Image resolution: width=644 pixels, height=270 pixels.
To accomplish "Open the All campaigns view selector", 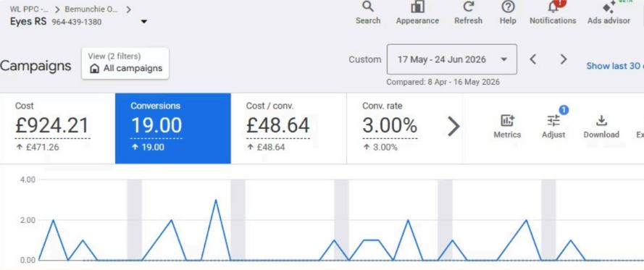I will (125, 63).
